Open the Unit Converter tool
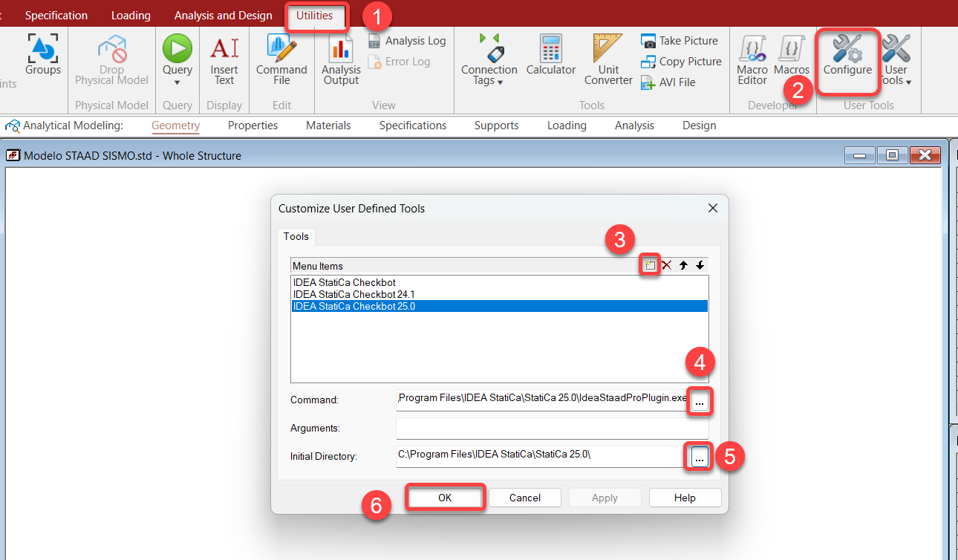This screenshot has width=958, height=560. point(608,59)
